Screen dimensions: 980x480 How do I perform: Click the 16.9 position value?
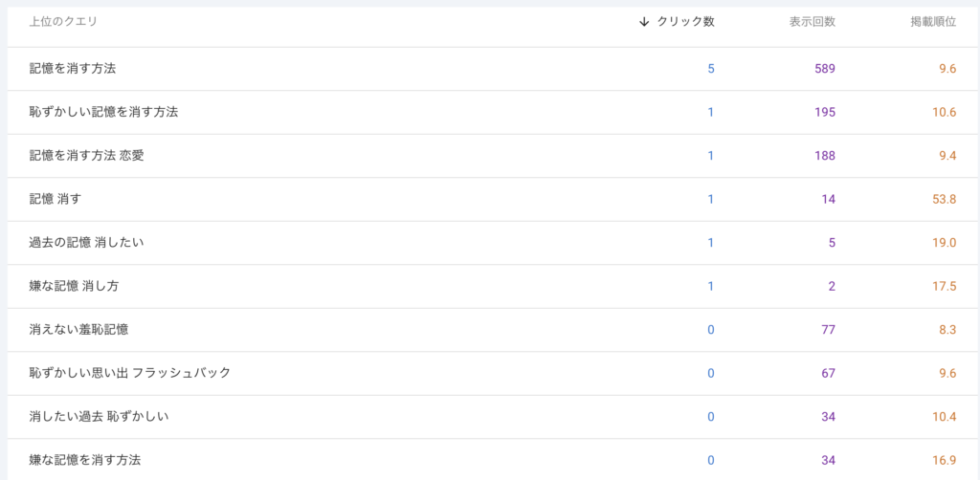(x=945, y=460)
